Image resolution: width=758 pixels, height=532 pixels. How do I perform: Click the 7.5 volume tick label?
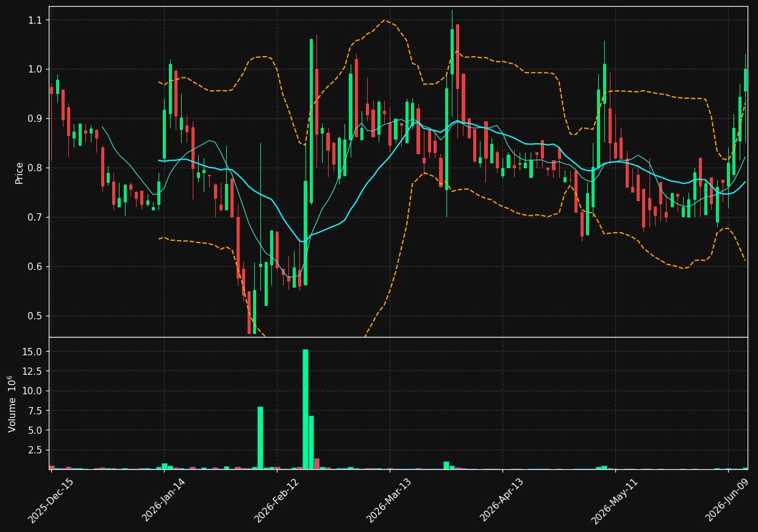[x=36, y=411]
